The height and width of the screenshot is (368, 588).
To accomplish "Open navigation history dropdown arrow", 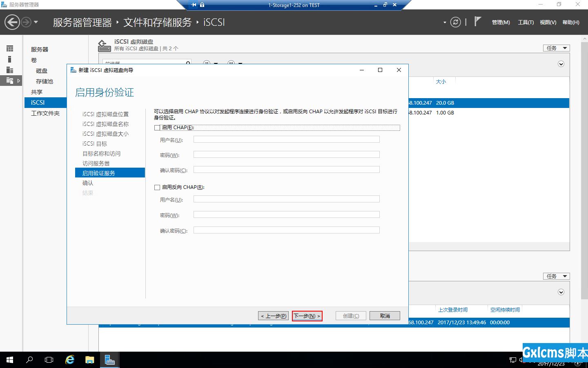I will [36, 22].
